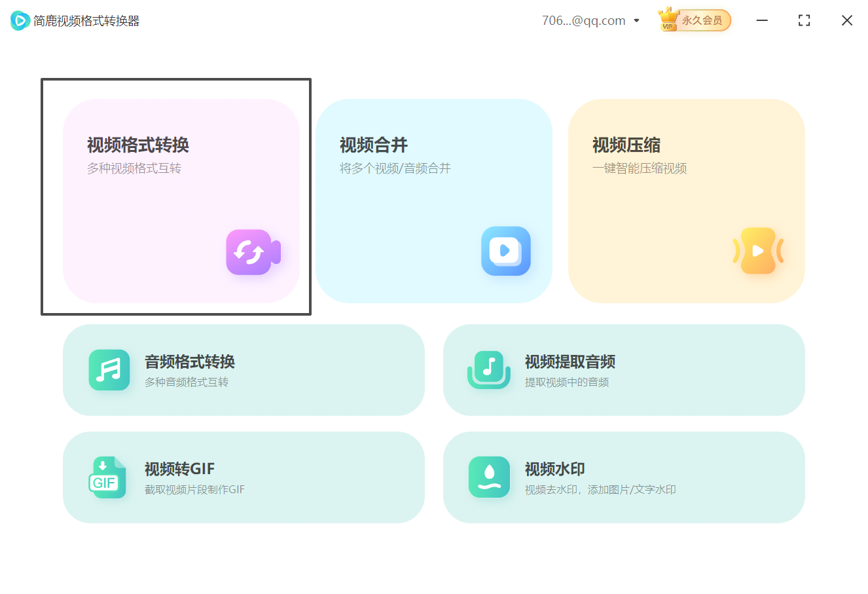Viewport: 868px width, 594px height.
Task: Click the blue 视频合并 video merge icon
Action: point(505,251)
